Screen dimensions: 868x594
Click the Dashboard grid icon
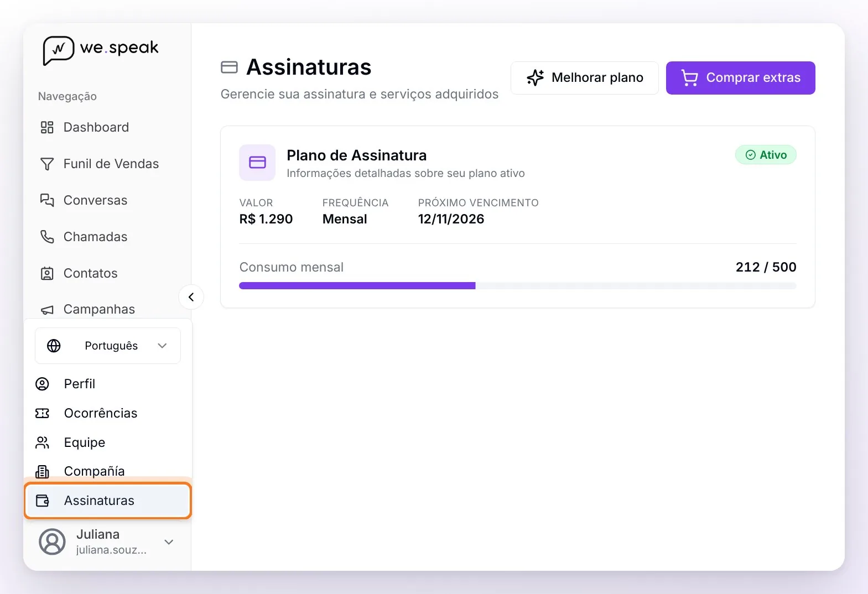pos(47,127)
